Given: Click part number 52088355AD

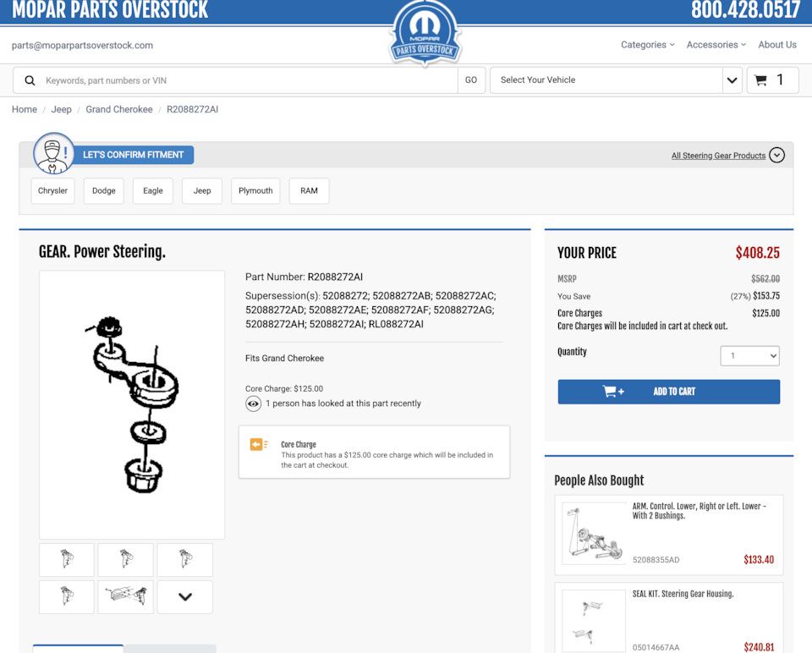Looking at the screenshot, I should (656, 560).
